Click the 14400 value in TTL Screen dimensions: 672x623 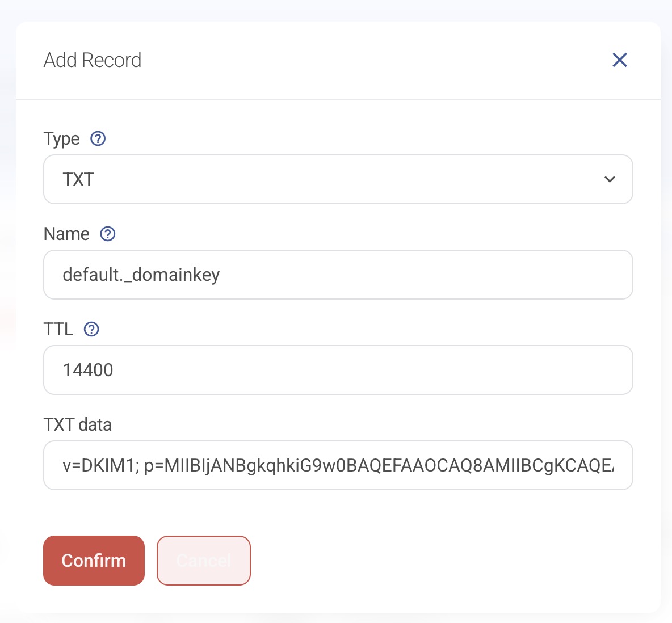[88, 370]
